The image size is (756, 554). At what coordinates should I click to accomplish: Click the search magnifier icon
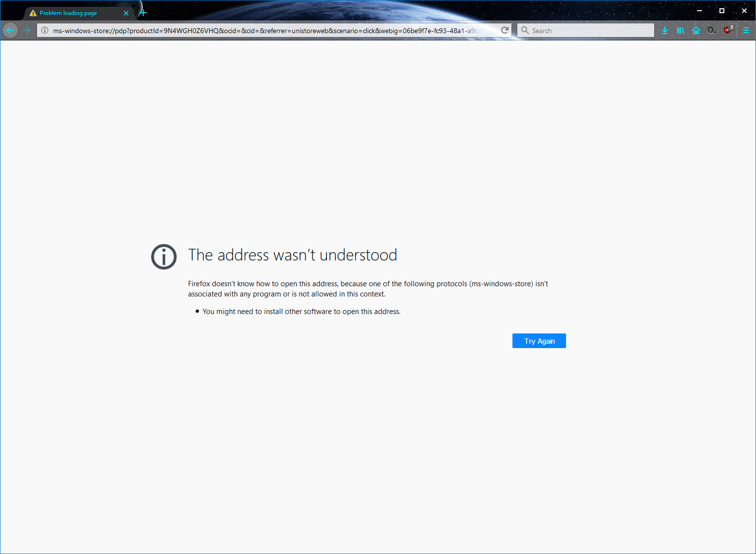tap(525, 30)
